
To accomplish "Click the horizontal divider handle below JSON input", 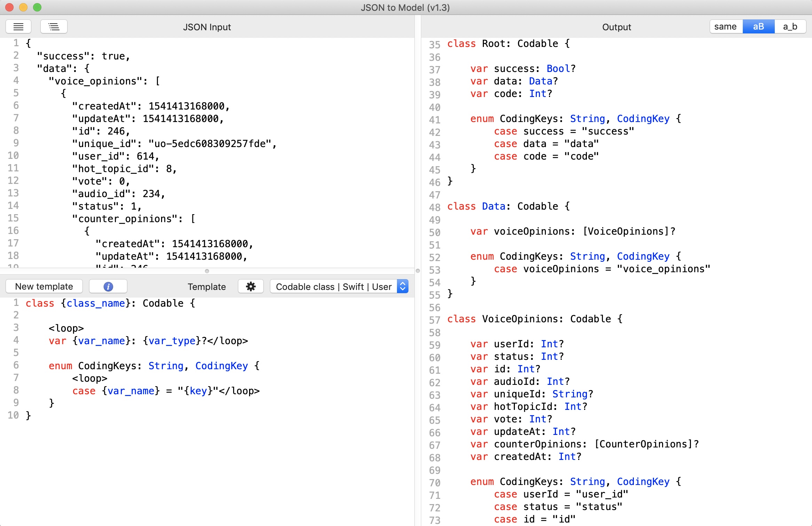I will pyautogui.click(x=207, y=271).
